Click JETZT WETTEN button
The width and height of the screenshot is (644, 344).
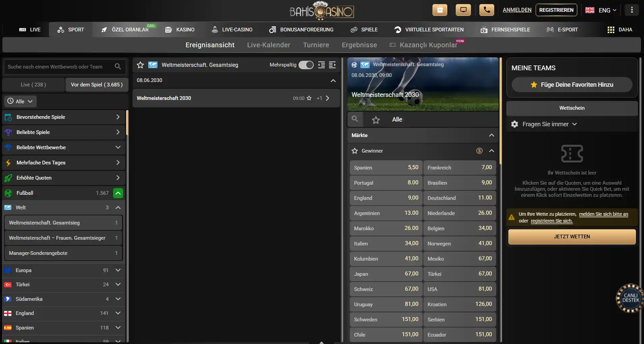572,237
